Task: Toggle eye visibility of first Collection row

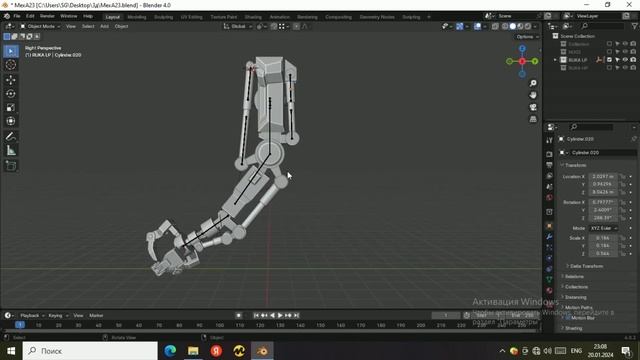Action: tap(625, 44)
